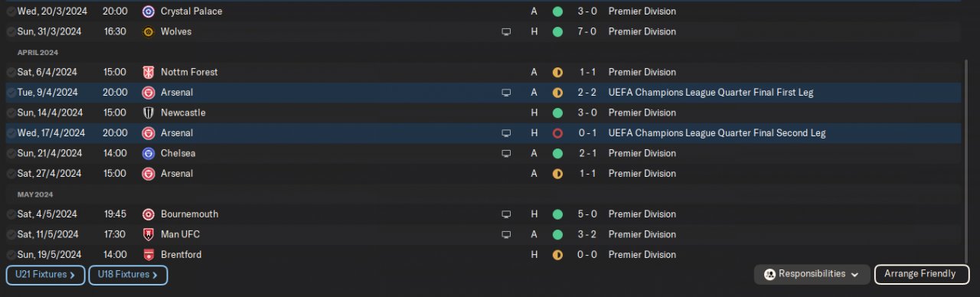Viewport: 980px width, 297px height.
Task: Click the TV icon on Wolves fixture
Action: point(506,32)
